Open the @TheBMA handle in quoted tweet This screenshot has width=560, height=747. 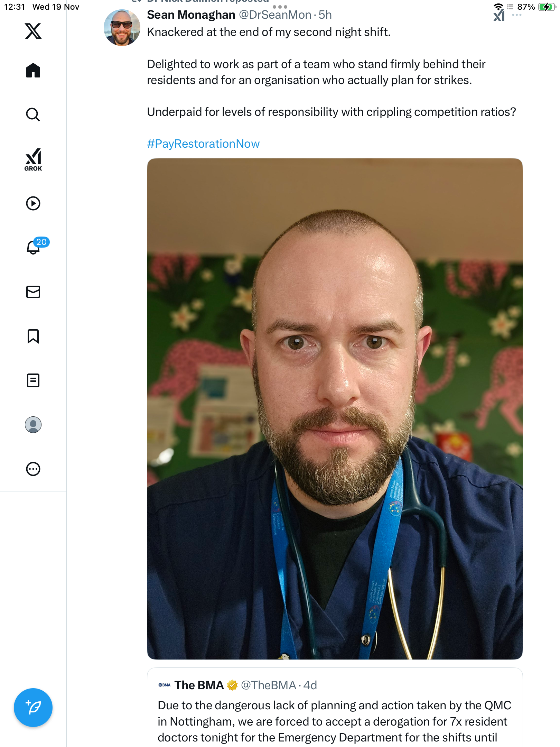coord(268,685)
